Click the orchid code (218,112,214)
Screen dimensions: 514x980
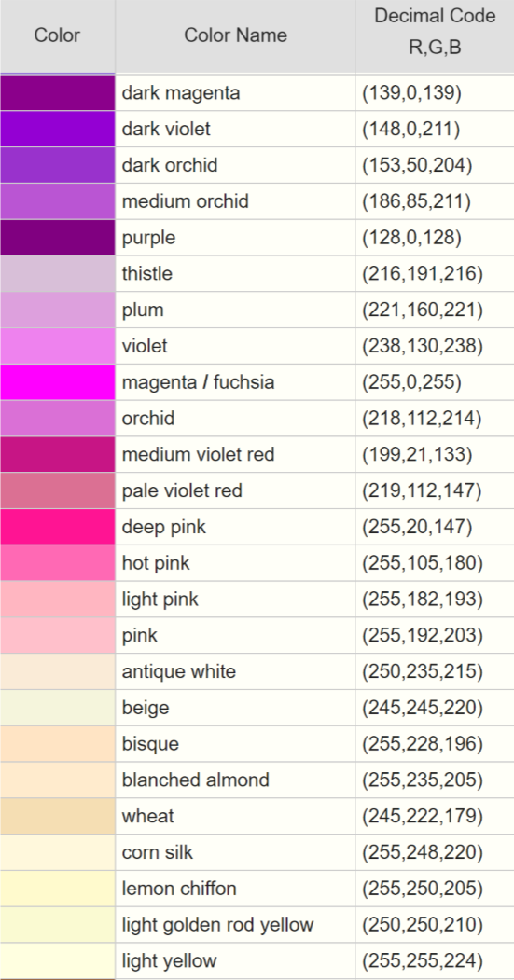[x=422, y=419]
